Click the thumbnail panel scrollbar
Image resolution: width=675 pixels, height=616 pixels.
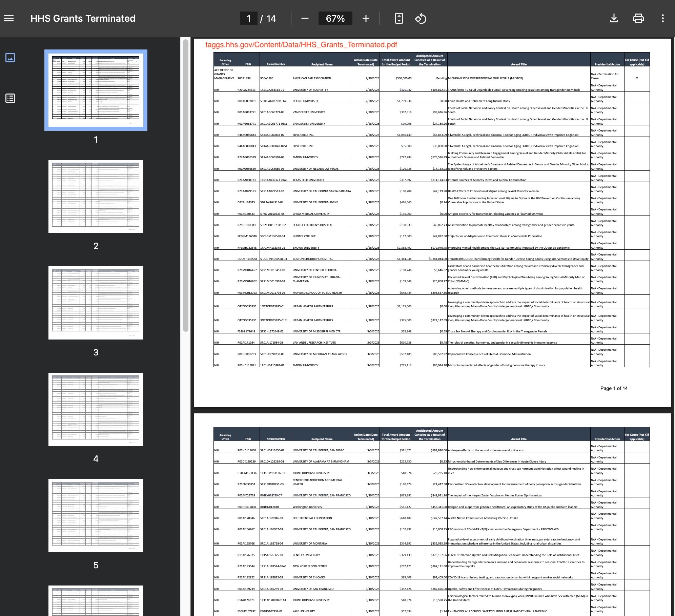(185, 185)
